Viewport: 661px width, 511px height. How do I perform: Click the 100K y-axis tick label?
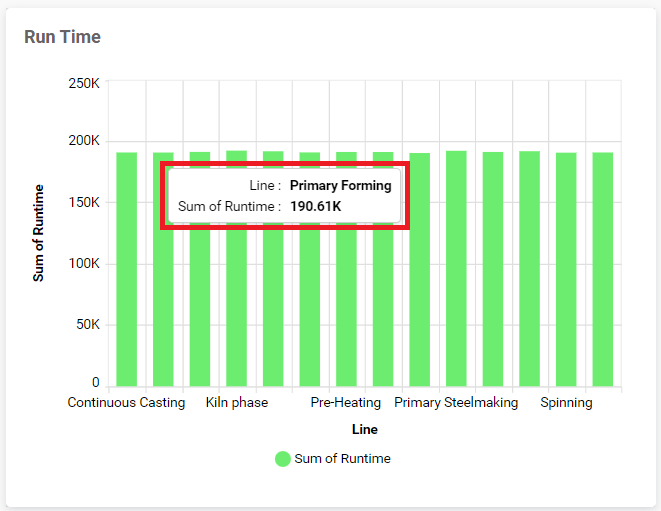point(84,264)
